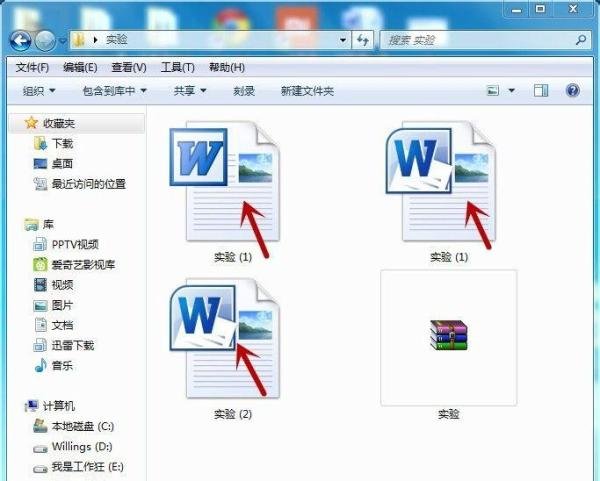The height and width of the screenshot is (481, 600).
Task: Open the 帮助(H) menu
Action: (x=227, y=68)
